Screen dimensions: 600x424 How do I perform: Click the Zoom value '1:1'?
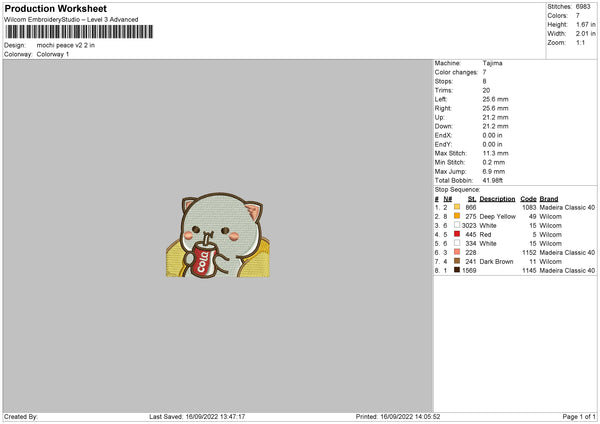[x=580, y=42]
